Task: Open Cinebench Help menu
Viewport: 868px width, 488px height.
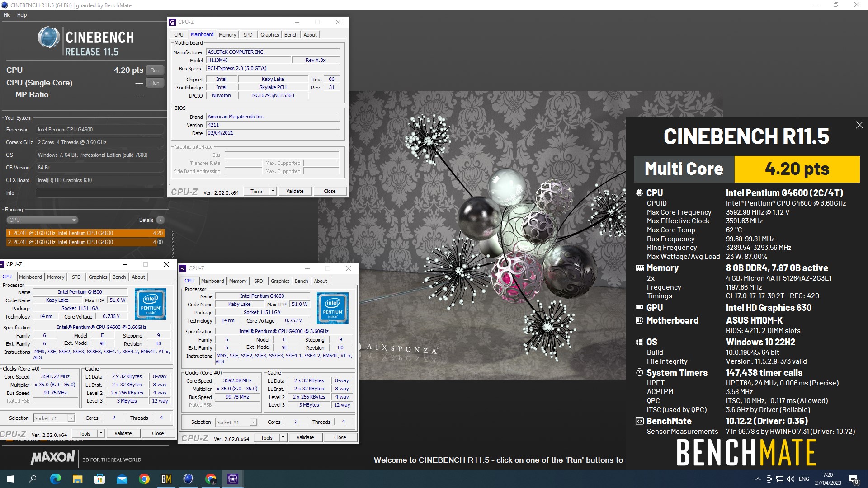Action: click(22, 15)
